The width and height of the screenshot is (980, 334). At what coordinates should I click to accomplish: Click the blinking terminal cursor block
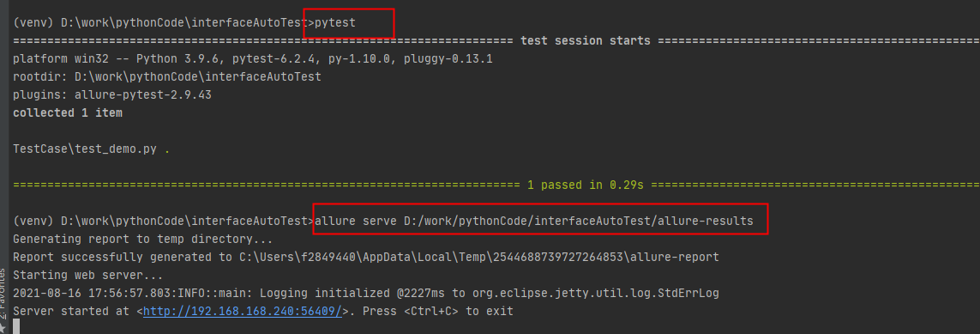[x=16, y=326]
